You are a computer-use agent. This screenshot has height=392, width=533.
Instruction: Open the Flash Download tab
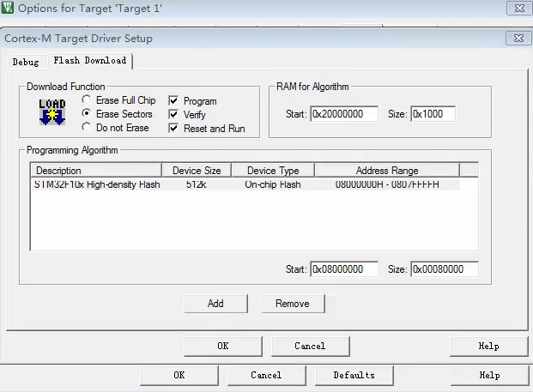pos(90,61)
